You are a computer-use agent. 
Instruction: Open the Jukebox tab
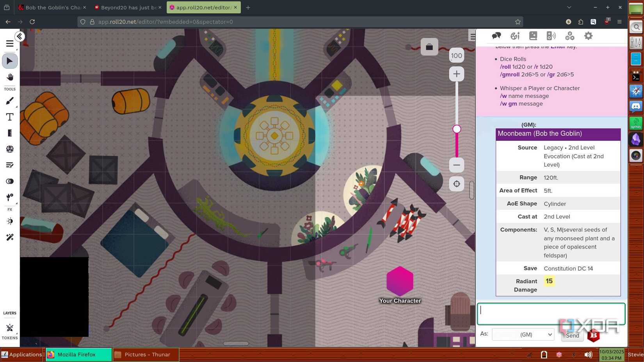(551, 35)
